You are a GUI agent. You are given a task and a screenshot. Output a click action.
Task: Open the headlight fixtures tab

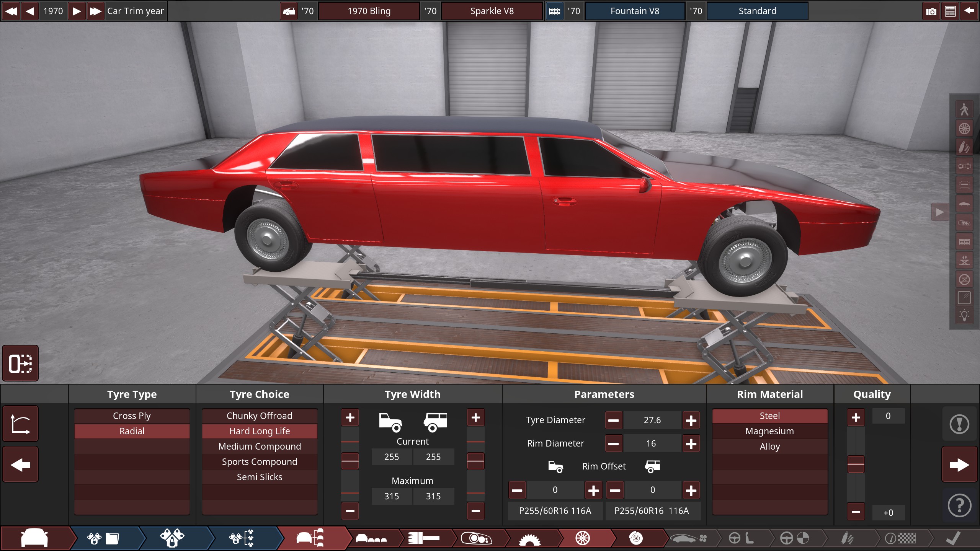pos(476,538)
